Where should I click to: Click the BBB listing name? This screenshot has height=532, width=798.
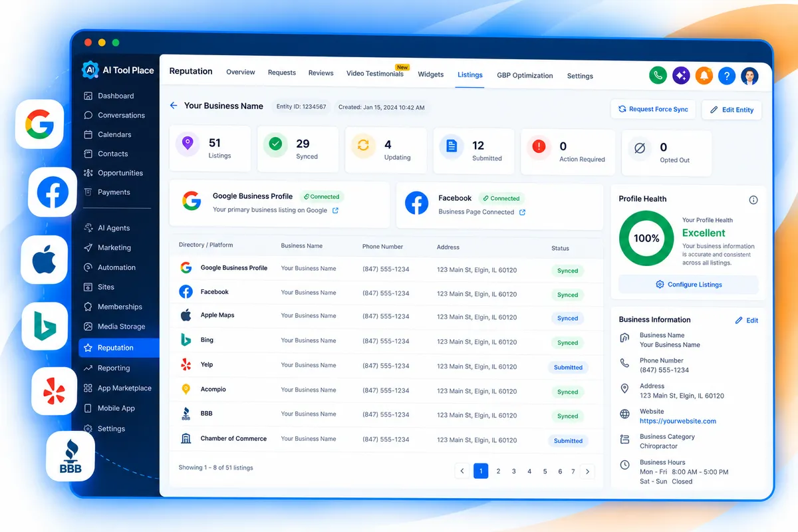click(x=207, y=414)
